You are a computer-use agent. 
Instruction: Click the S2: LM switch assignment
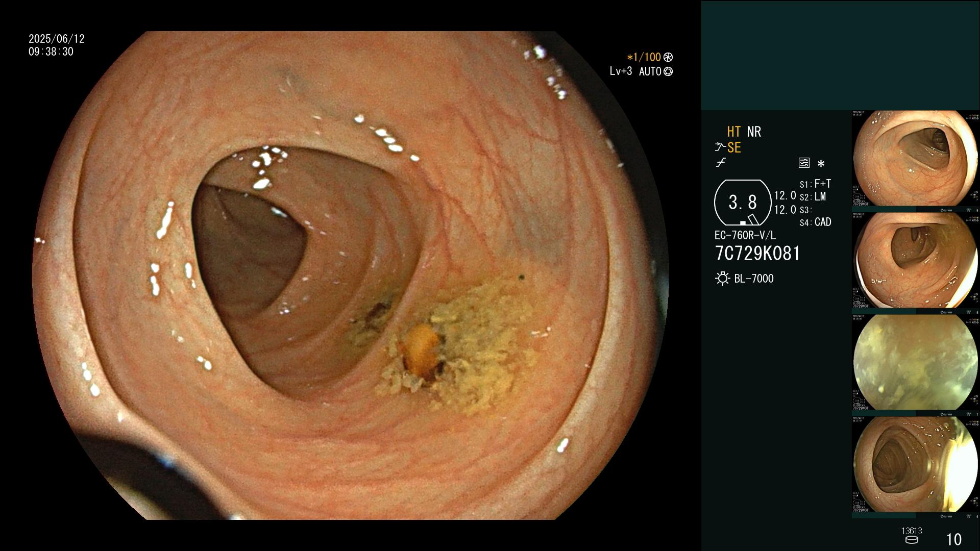tap(813, 197)
